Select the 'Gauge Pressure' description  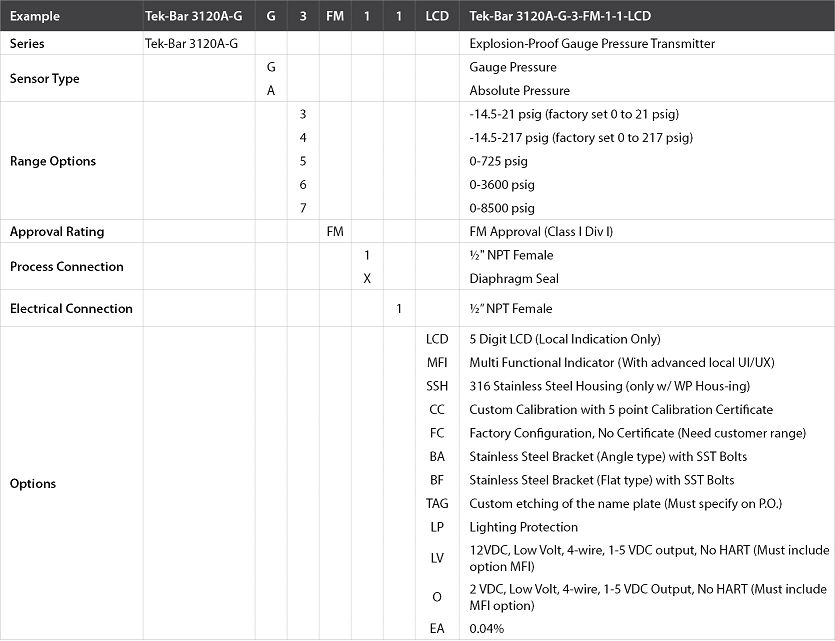point(513,67)
